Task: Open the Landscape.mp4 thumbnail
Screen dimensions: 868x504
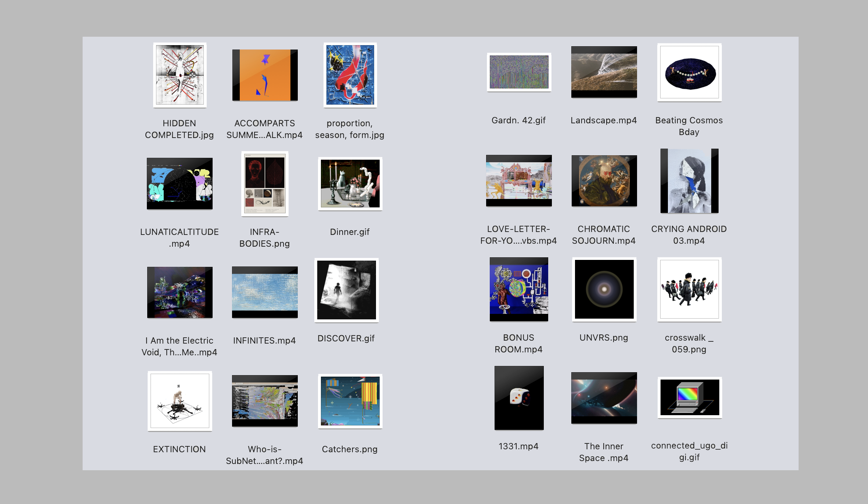Action: click(x=604, y=72)
